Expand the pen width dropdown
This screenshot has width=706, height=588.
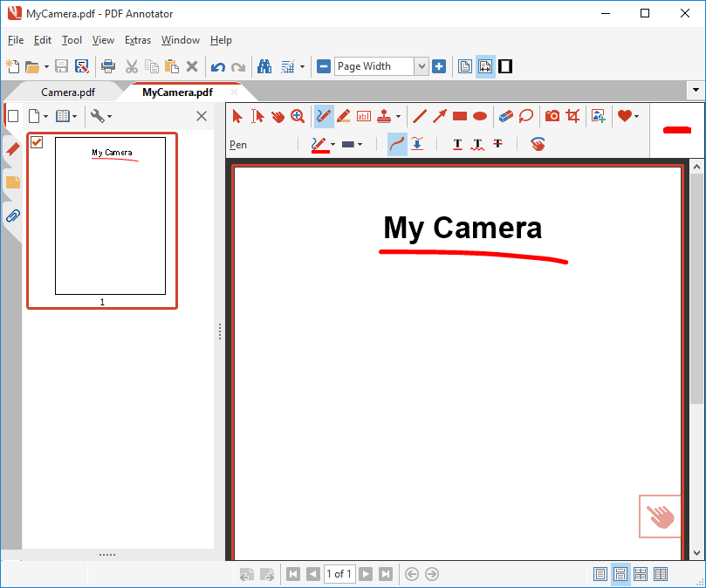[x=360, y=144]
